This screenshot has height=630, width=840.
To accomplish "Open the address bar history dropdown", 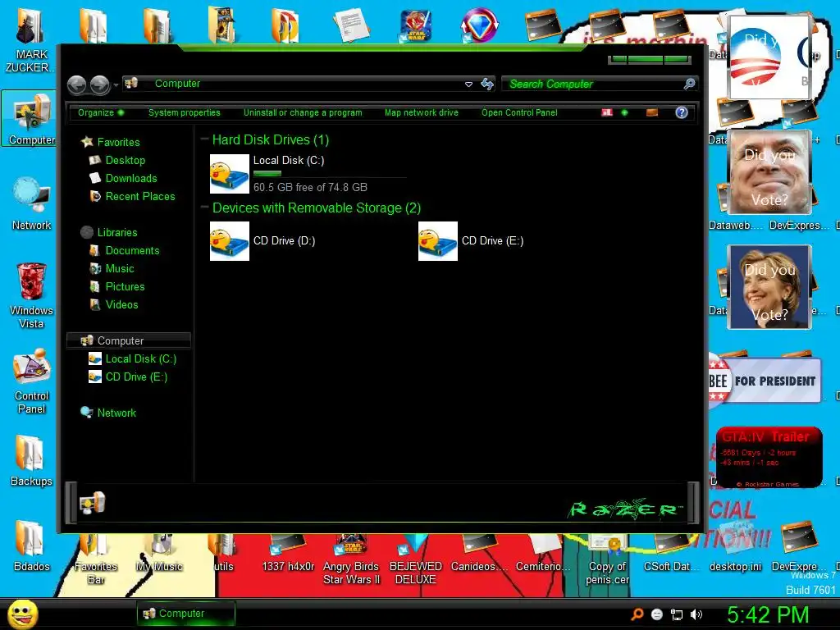I will [x=468, y=84].
